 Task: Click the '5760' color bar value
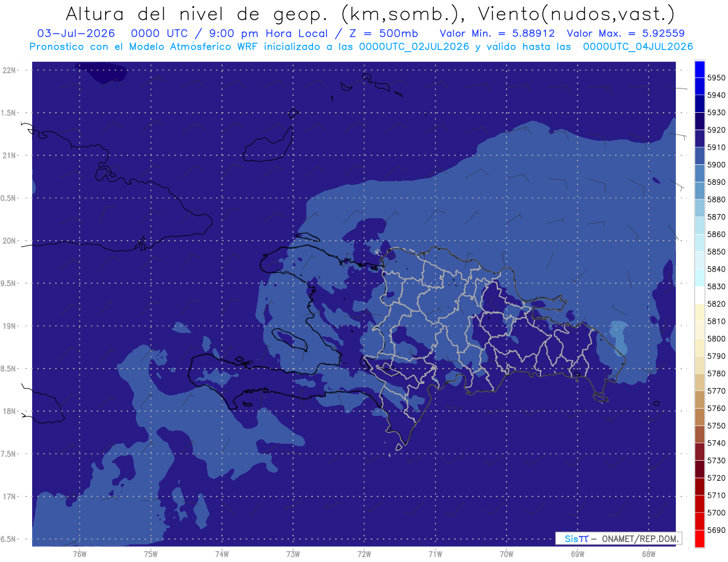tap(716, 409)
